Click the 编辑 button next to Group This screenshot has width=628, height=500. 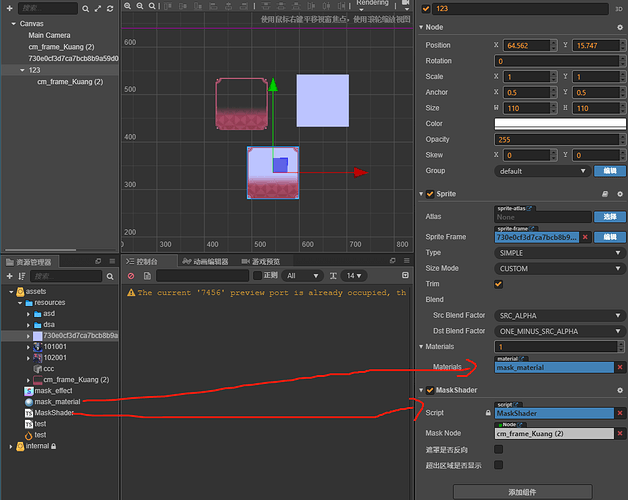tap(610, 171)
